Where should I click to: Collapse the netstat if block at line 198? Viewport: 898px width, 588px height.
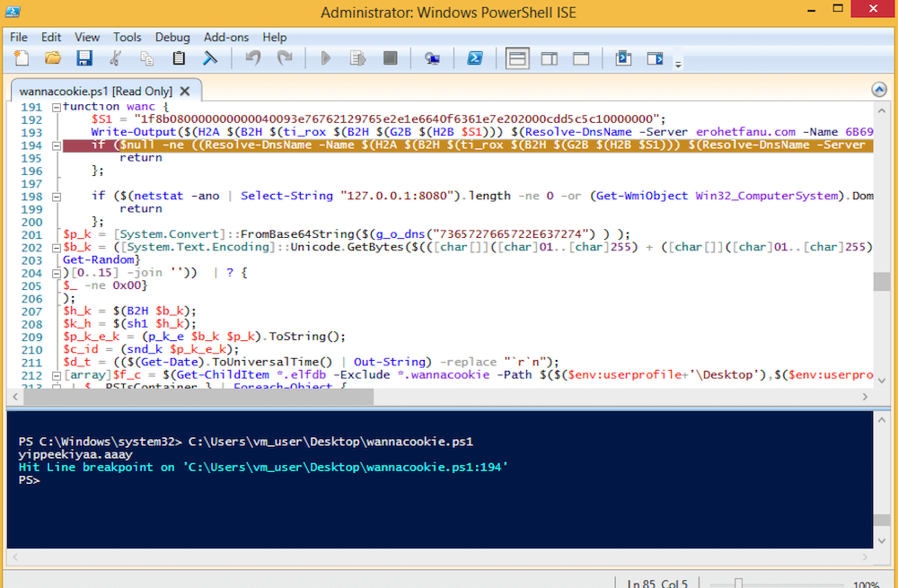[56, 197]
